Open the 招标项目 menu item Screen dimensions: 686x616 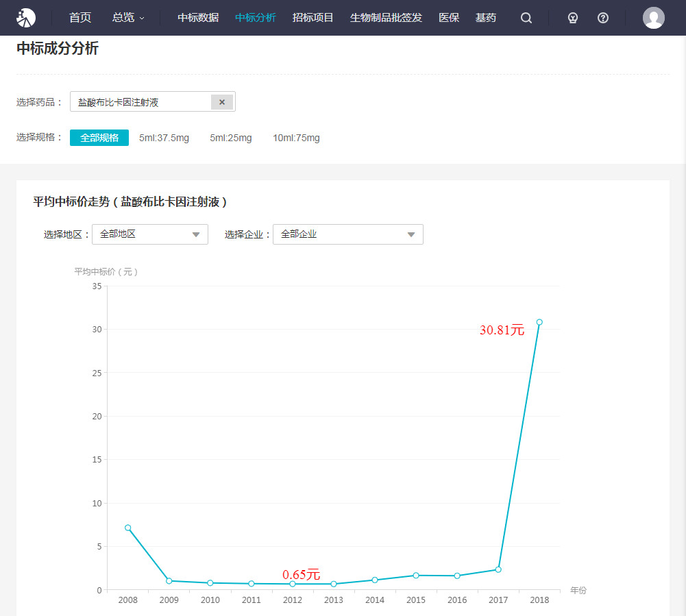coord(313,18)
